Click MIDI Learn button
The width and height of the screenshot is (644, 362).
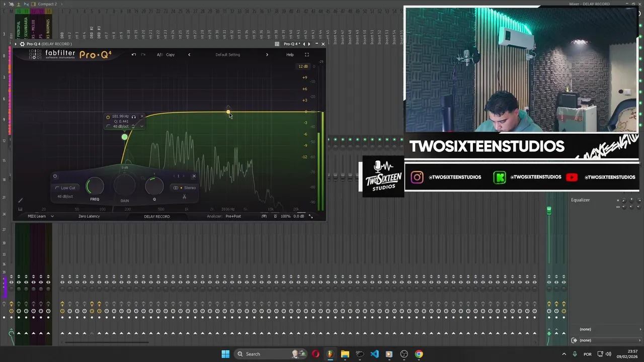click(x=37, y=216)
